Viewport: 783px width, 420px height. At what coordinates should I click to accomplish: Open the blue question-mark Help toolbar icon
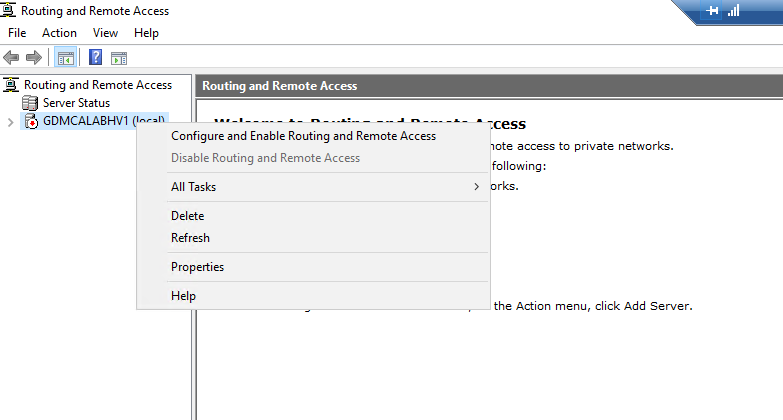point(95,57)
